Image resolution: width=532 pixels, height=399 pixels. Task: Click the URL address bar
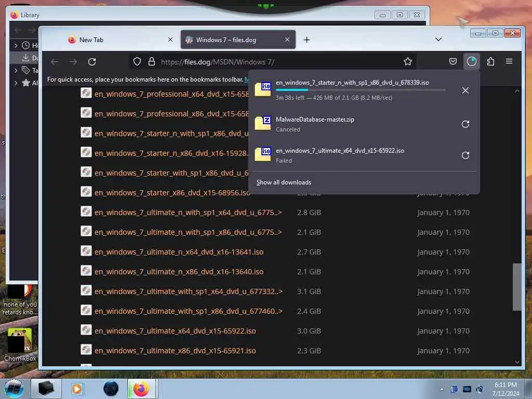271,62
